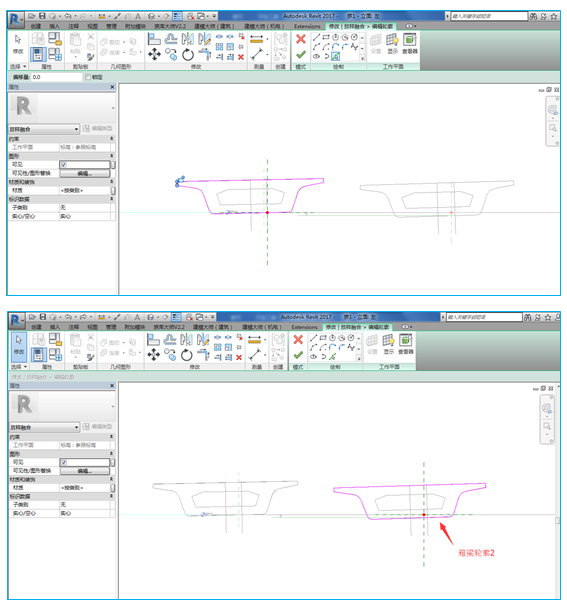Click Show work plane icon in upper window
567x603 pixels.
392,40
